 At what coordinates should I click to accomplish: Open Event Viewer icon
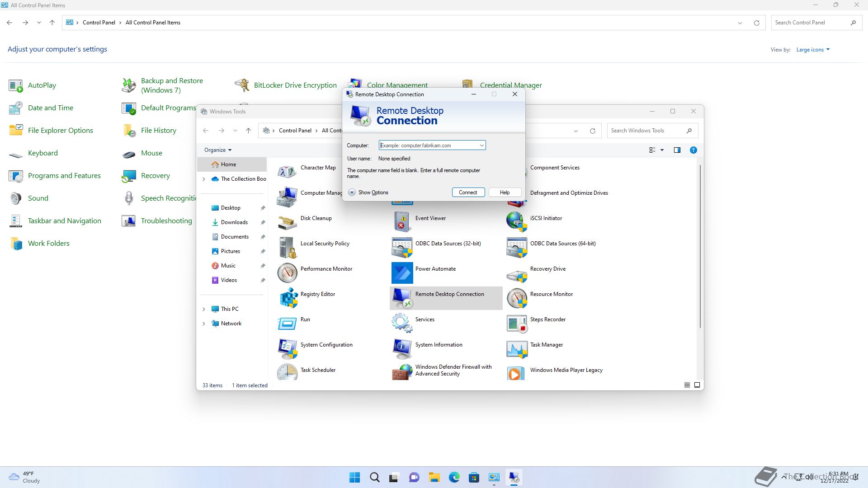(x=402, y=223)
